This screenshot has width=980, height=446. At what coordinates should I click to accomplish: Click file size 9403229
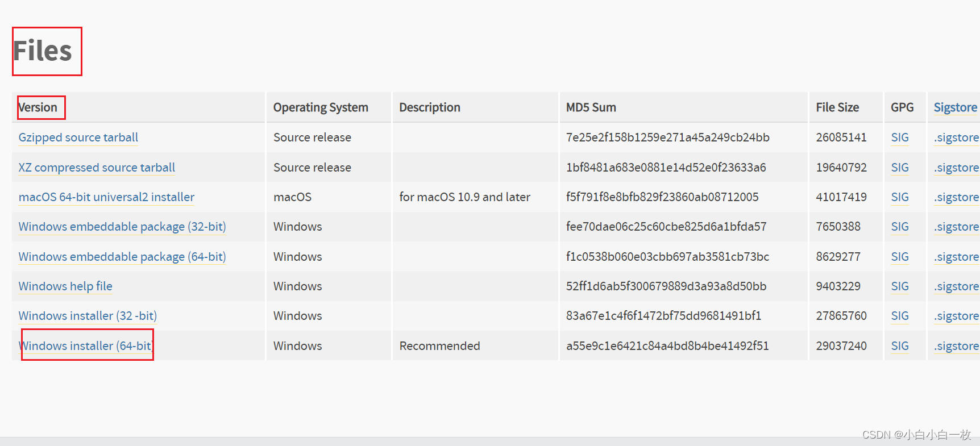point(838,286)
